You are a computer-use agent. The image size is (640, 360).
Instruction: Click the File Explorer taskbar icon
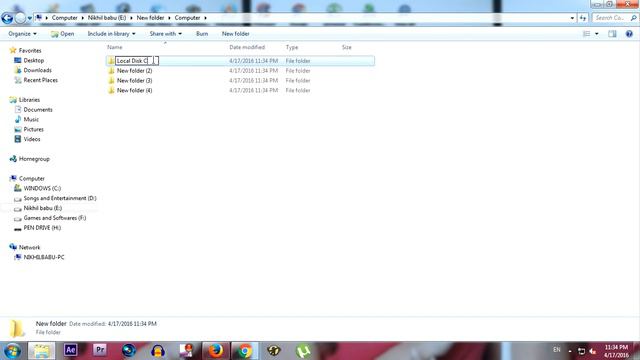point(42,351)
